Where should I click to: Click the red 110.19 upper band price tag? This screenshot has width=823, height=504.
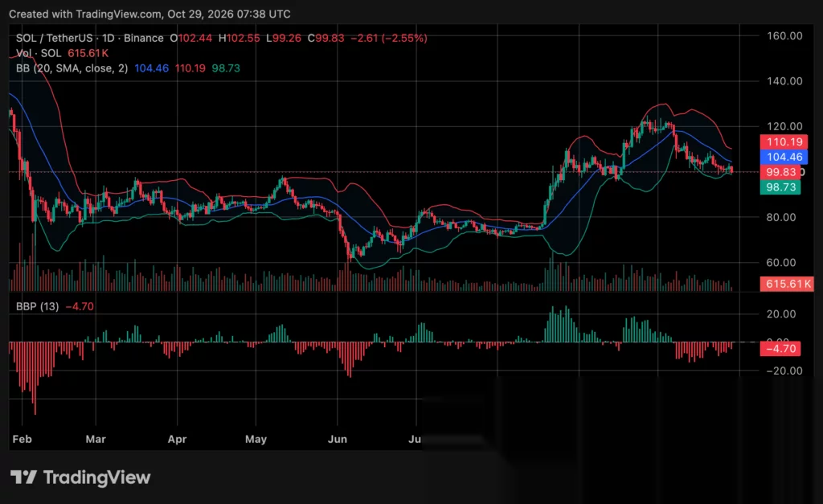coord(784,141)
